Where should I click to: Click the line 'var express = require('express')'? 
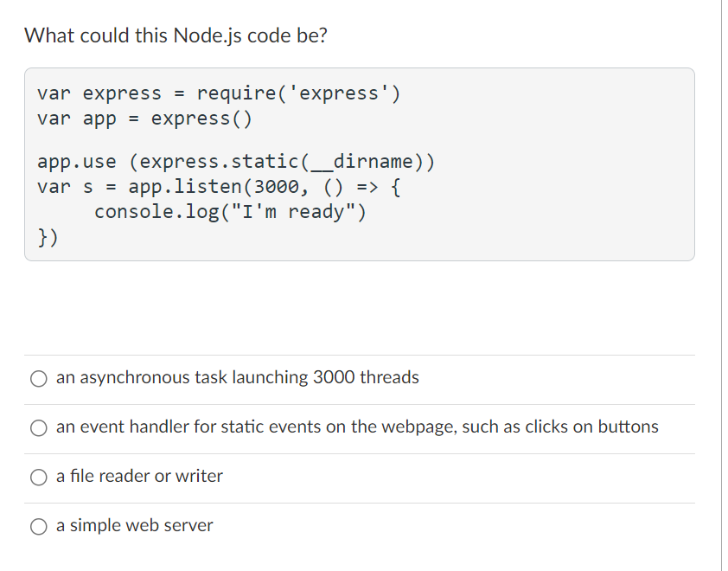tap(218, 93)
